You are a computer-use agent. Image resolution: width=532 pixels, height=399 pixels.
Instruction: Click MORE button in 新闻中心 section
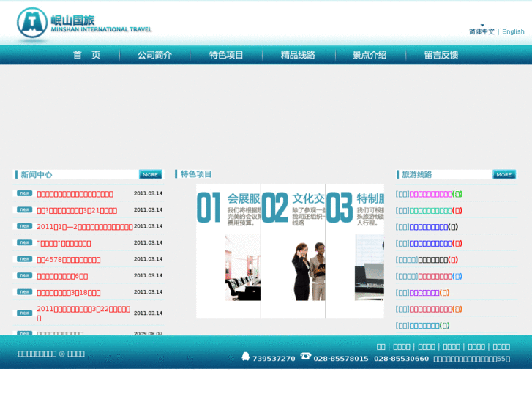[x=150, y=174]
